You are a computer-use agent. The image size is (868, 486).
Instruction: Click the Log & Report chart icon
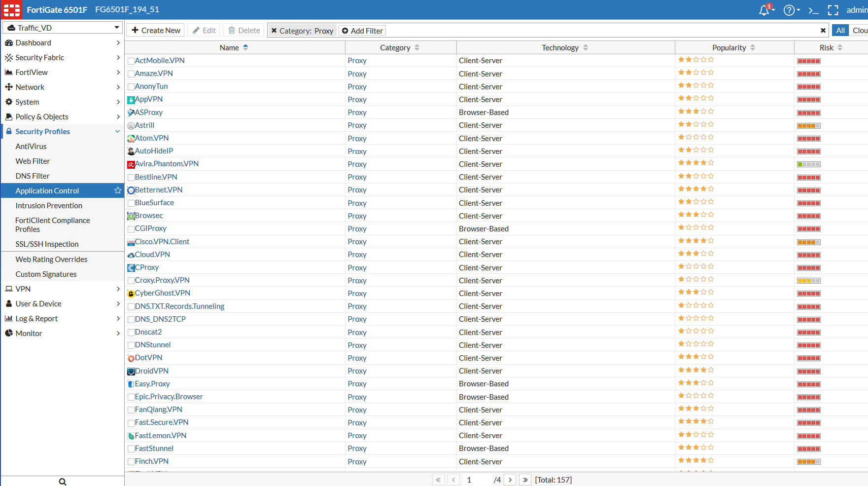9,319
